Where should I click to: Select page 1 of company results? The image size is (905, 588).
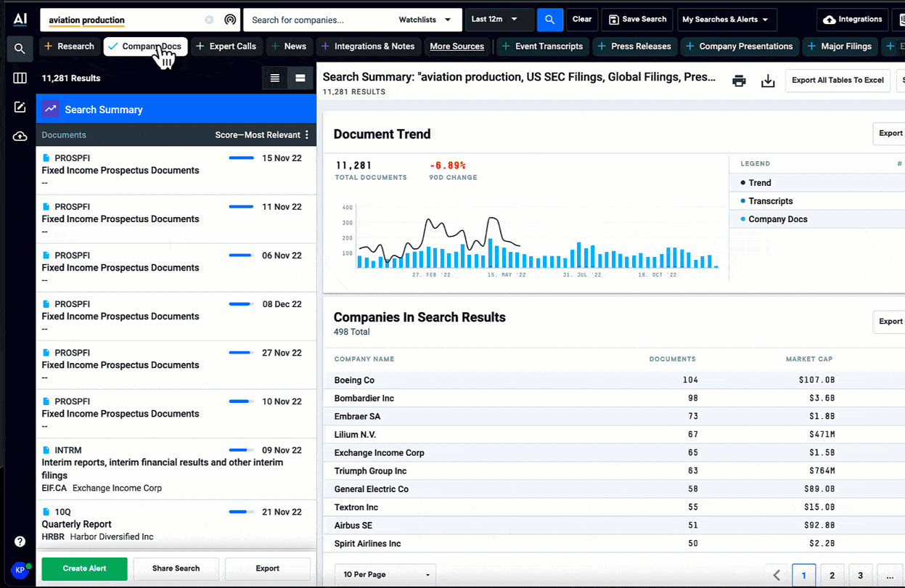pos(804,576)
